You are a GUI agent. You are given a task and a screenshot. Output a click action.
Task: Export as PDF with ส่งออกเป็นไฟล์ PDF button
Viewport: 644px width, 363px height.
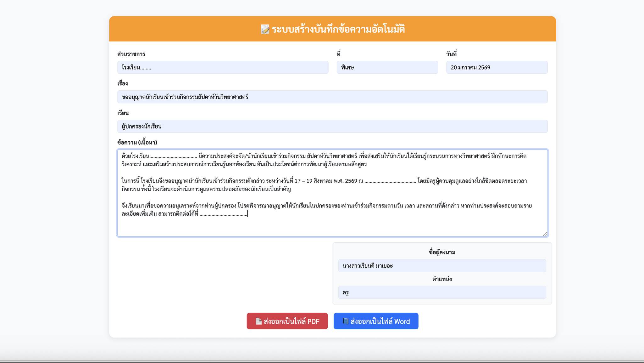coord(287,321)
